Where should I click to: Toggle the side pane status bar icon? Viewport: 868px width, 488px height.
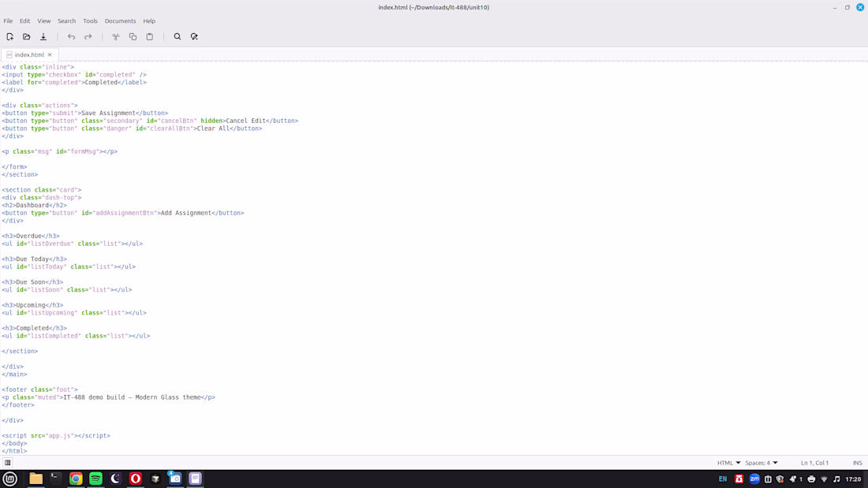pos(7,463)
